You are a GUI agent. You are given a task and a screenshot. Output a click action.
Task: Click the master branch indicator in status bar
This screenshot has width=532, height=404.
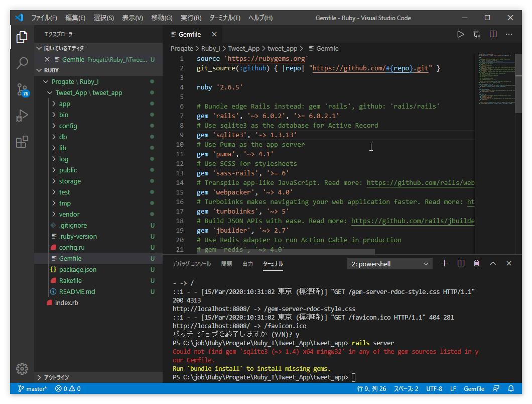pyautogui.click(x=32, y=388)
